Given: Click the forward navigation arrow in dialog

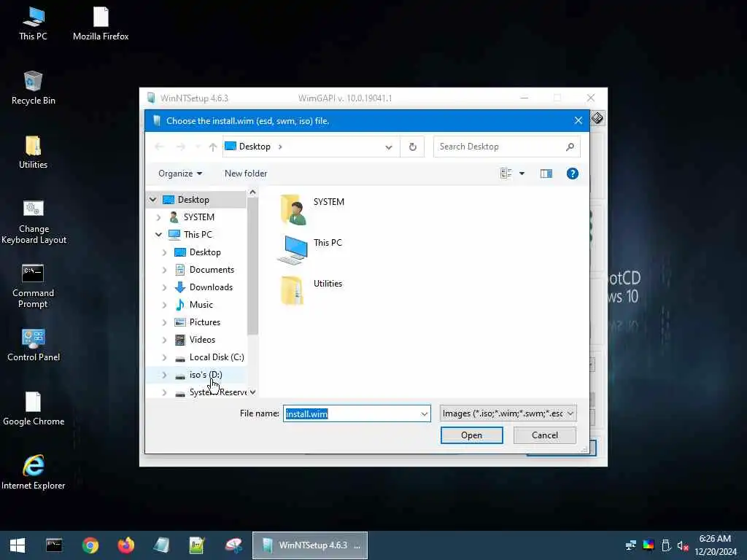Looking at the screenshot, I should (180, 147).
